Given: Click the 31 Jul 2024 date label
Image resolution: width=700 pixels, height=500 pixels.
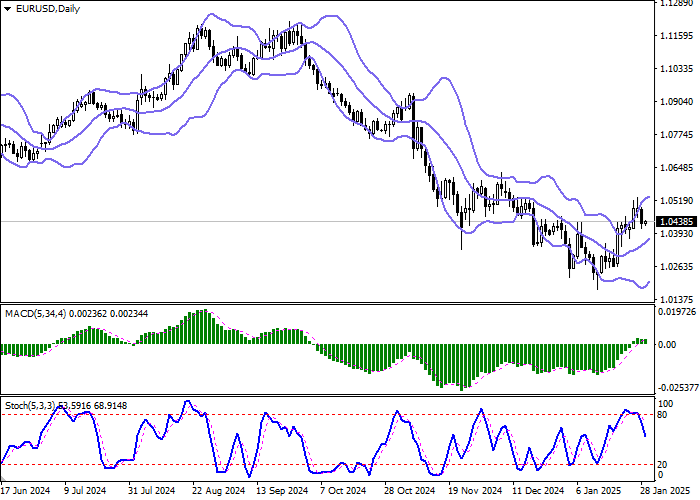Looking at the screenshot, I should pyautogui.click(x=152, y=492).
